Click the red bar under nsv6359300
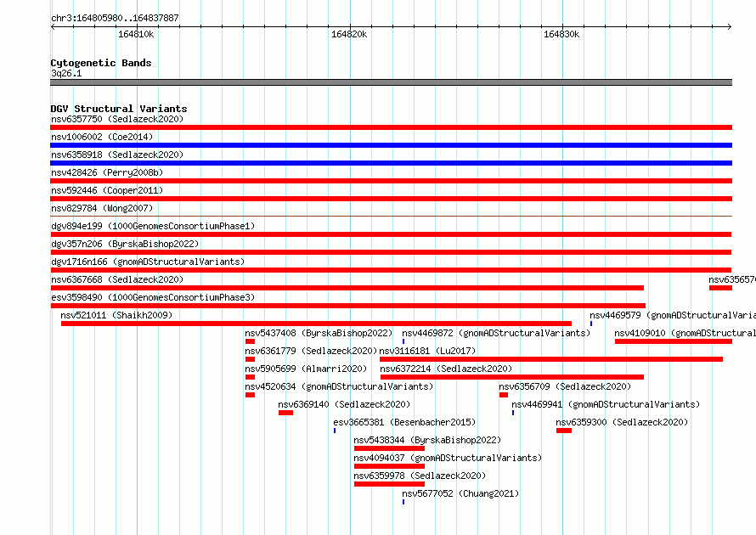The height and width of the screenshot is (535, 756). [x=564, y=431]
